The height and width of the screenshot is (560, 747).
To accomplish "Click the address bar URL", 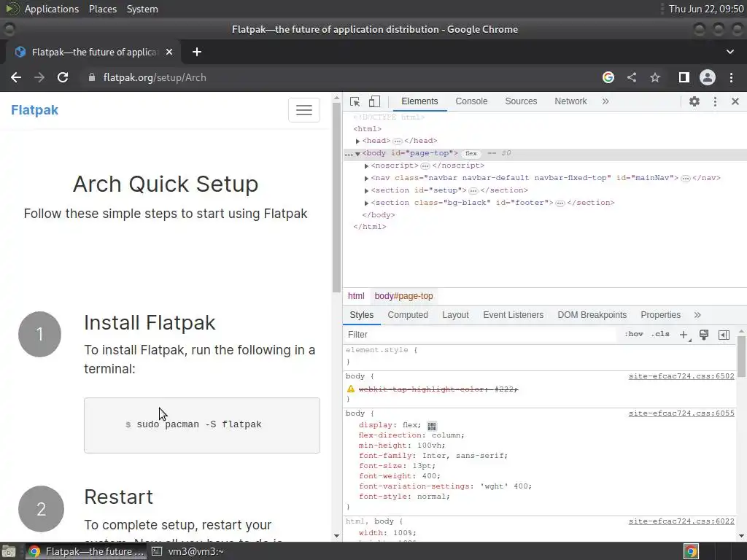I will [155, 77].
